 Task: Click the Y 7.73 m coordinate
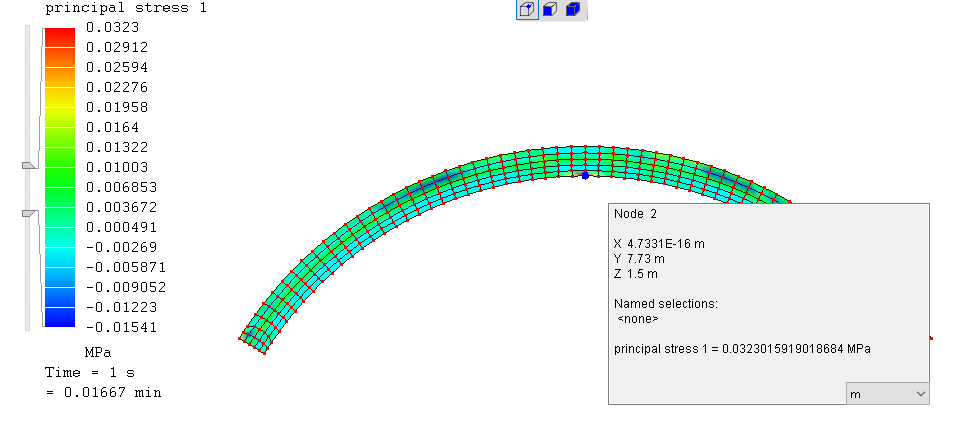click(639, 258)
